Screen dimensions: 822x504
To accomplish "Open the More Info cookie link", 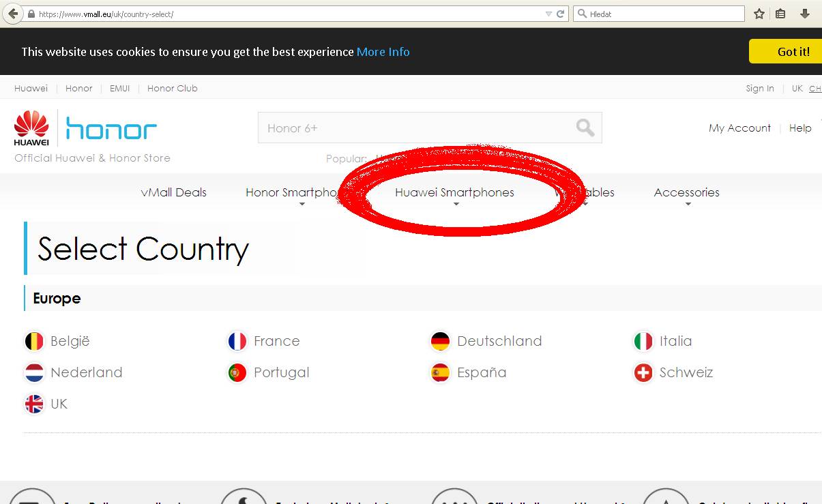I will (383, 52).
